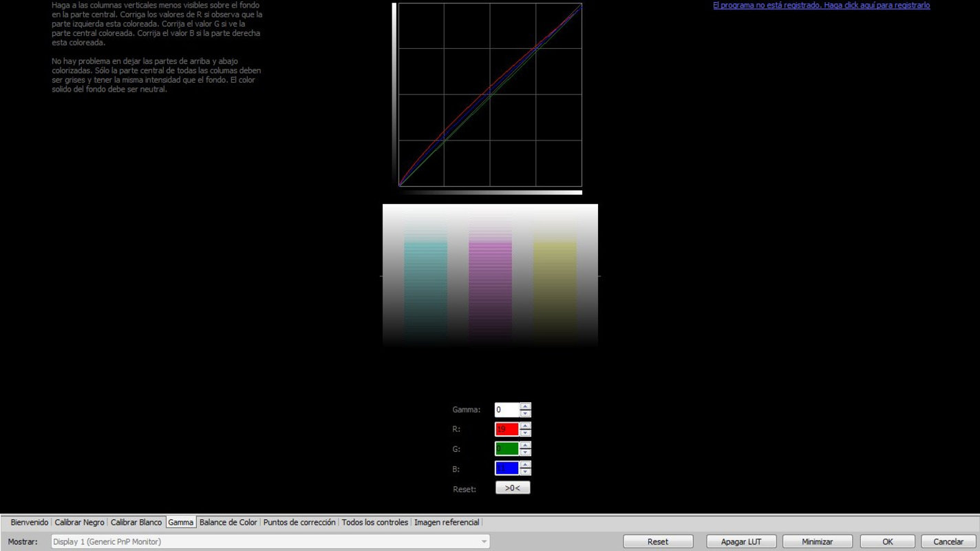Increase the G value with the up arrow
This screenshot has width=980, height=551.
[x=526, y=445]
